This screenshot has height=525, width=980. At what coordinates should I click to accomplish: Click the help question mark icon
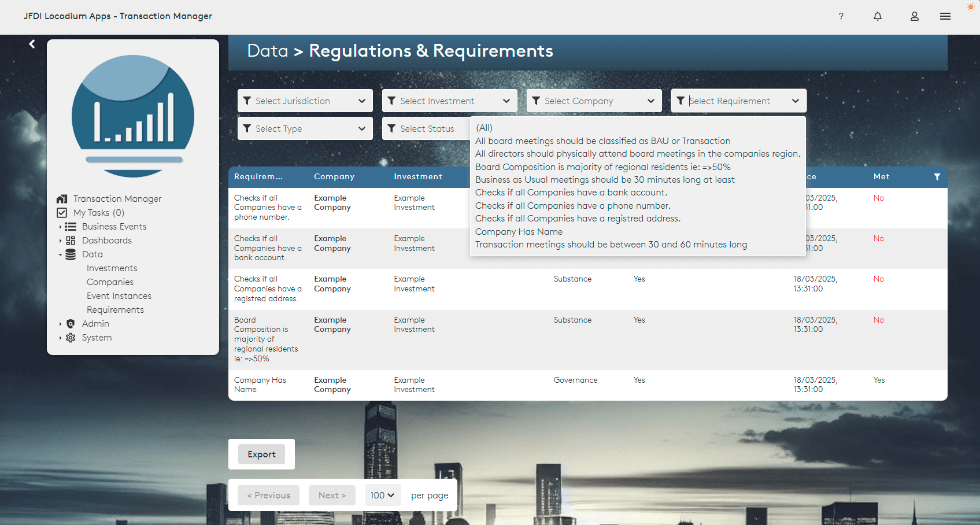point(841,17)
